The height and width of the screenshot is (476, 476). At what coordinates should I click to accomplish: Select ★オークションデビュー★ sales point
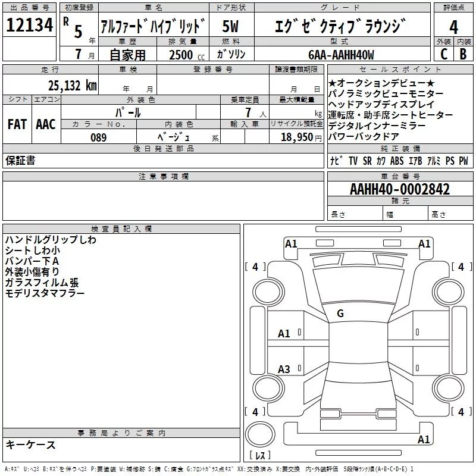(x=381, y=83)
